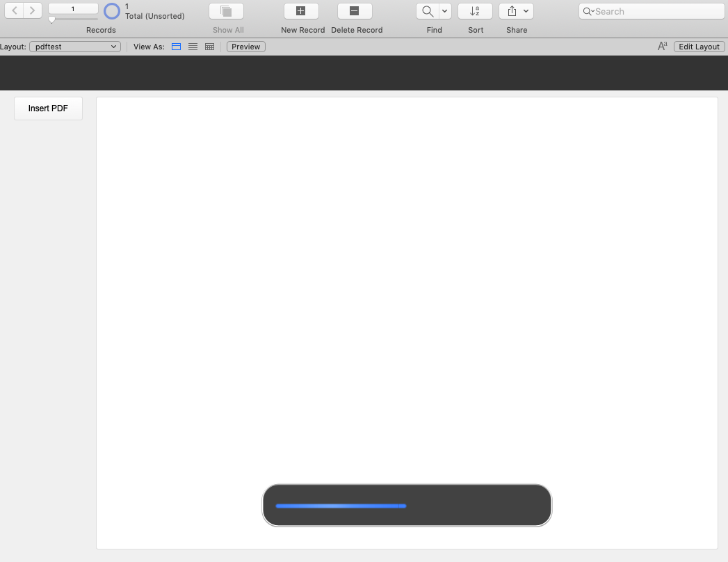Viewport: 728px width, 562px height.
Task: Click the found set pie circle icon
Action: coord(111,11)
